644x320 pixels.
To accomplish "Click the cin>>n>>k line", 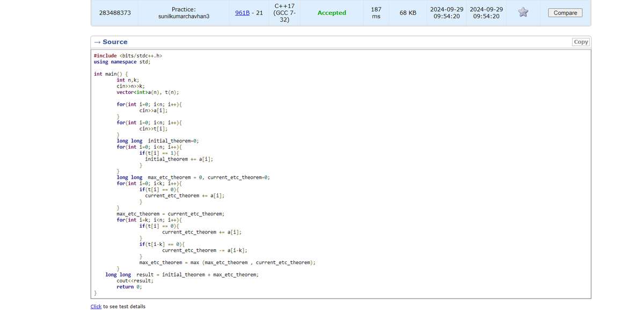I will point(130,86).
